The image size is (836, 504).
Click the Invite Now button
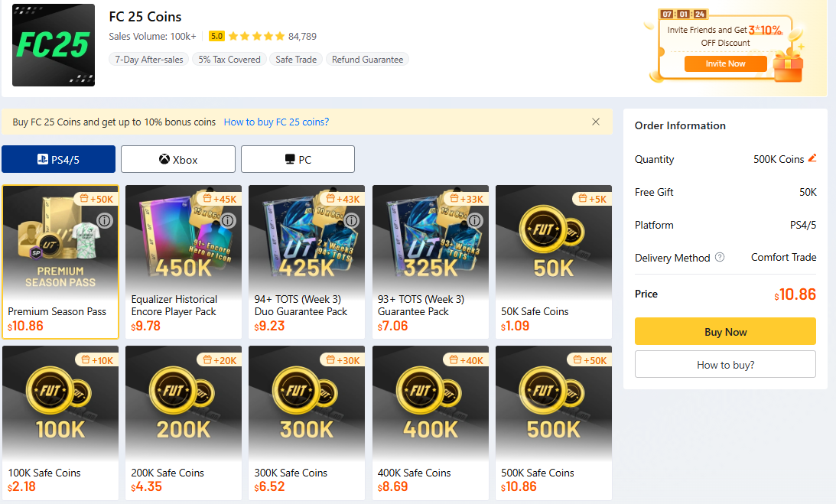click(725, 63)
